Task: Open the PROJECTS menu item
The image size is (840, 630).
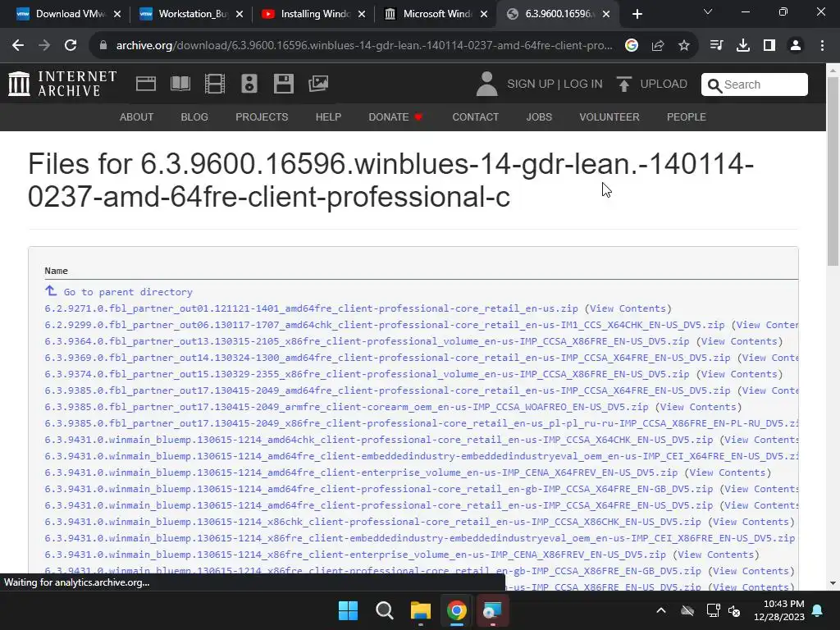Action: pos(262,116)
